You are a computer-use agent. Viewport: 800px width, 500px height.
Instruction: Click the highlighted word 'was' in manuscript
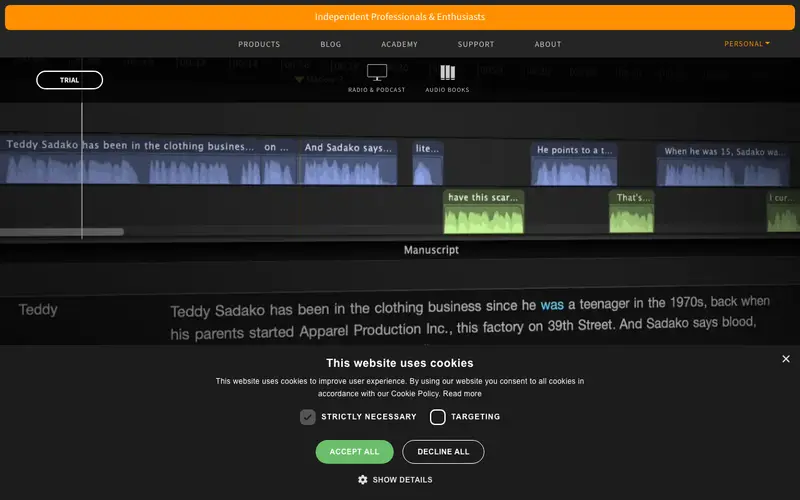(552, 305)
